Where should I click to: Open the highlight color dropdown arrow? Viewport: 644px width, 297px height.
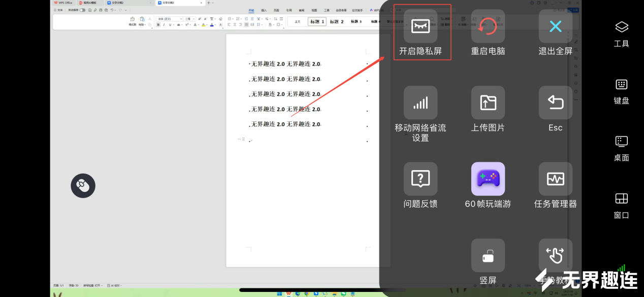tap(207, 25)
